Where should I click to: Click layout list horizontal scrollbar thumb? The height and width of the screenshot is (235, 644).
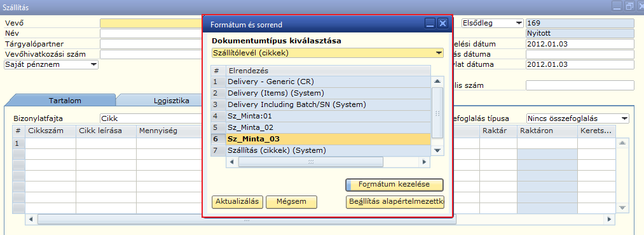[x=311, y=162]
